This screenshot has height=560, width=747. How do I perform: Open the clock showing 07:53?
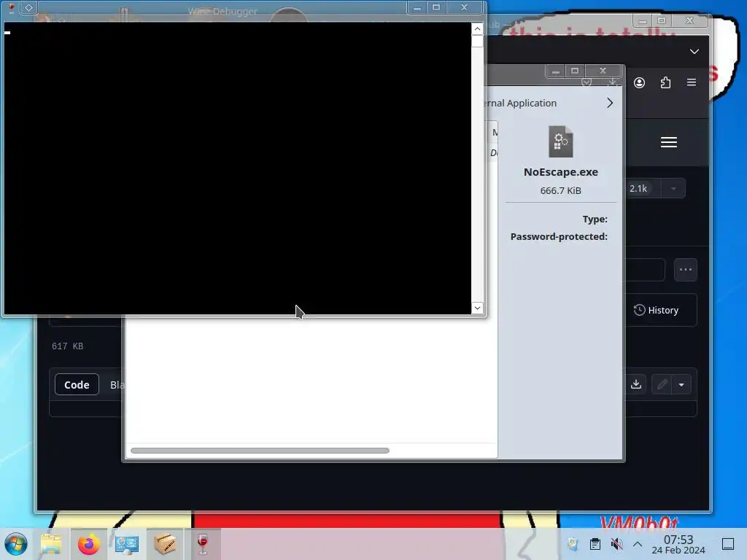678,544
